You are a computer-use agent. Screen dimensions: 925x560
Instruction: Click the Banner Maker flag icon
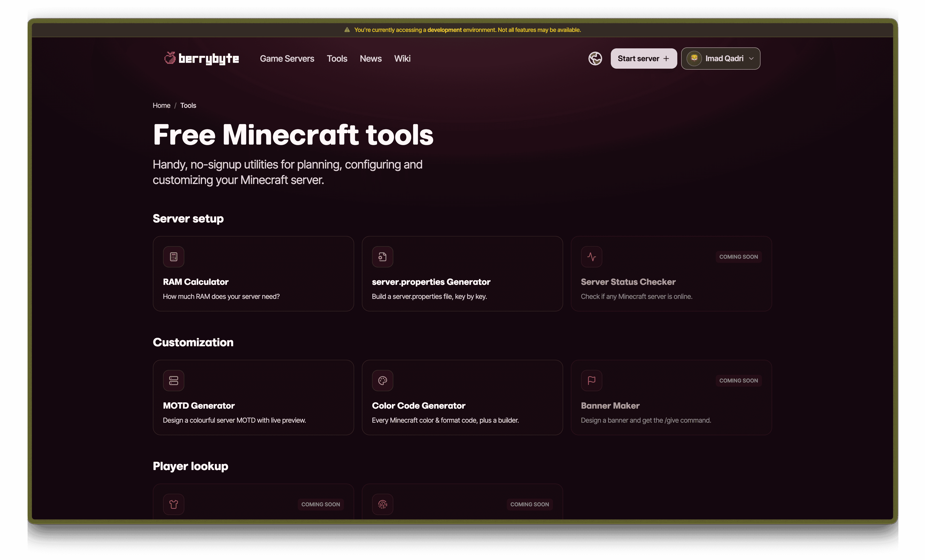click(x=592, y=381)
